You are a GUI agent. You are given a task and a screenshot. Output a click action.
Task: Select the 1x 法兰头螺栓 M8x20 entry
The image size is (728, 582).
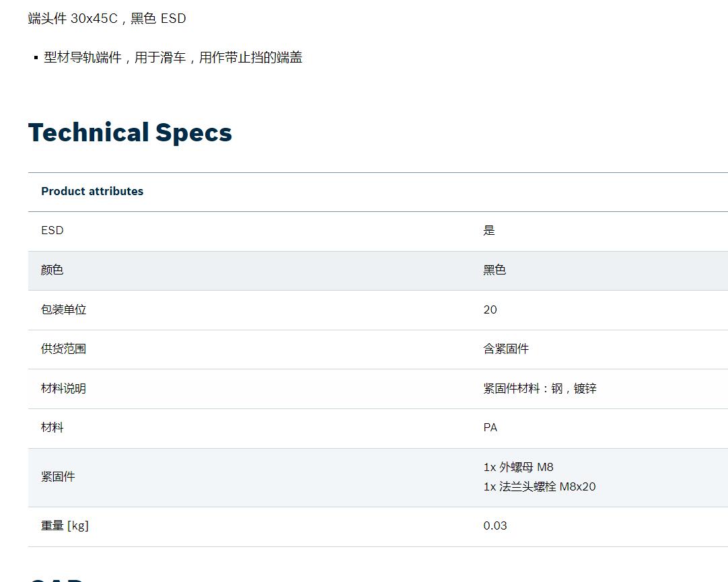[540, 486]
